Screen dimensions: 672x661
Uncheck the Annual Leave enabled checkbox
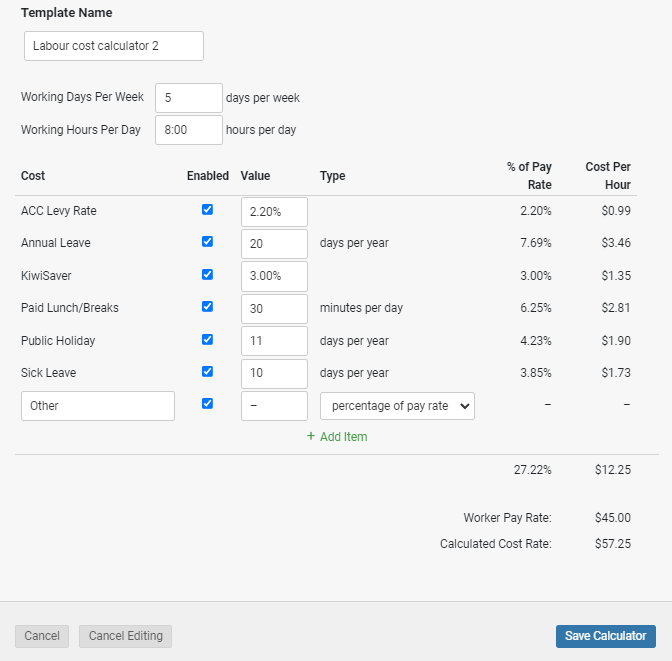coord(208,242)
